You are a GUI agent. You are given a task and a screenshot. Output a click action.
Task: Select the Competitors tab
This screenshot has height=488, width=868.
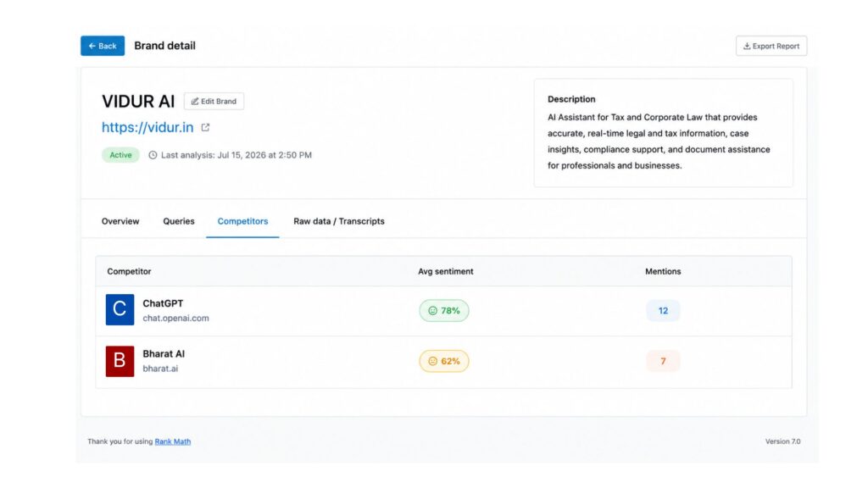242,221
